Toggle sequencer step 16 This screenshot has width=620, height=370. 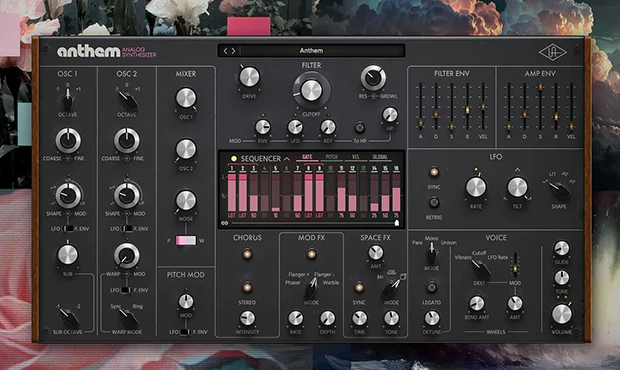tap(396, 168)
